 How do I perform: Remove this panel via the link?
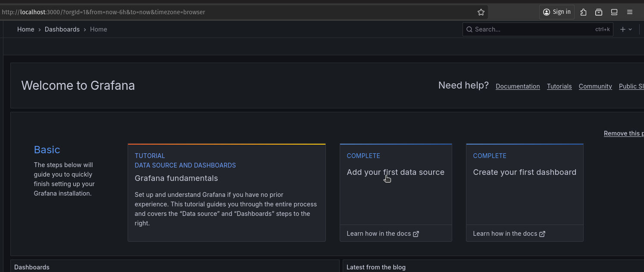coord(624,133)
